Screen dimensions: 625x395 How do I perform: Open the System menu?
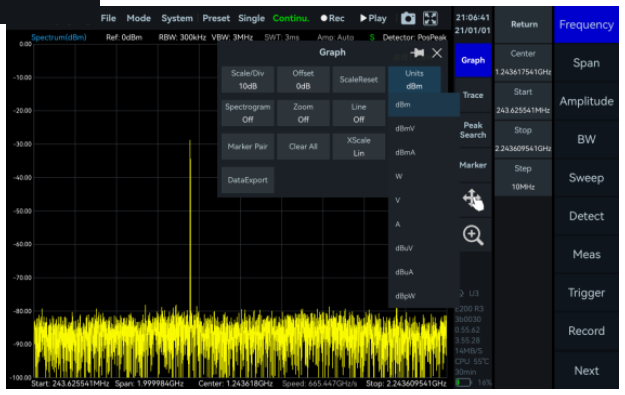tap(177, 18)
